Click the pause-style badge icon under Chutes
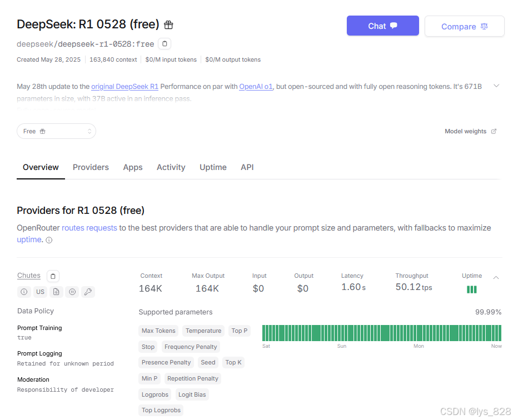The image size is (513, 420). pos(72,292)
